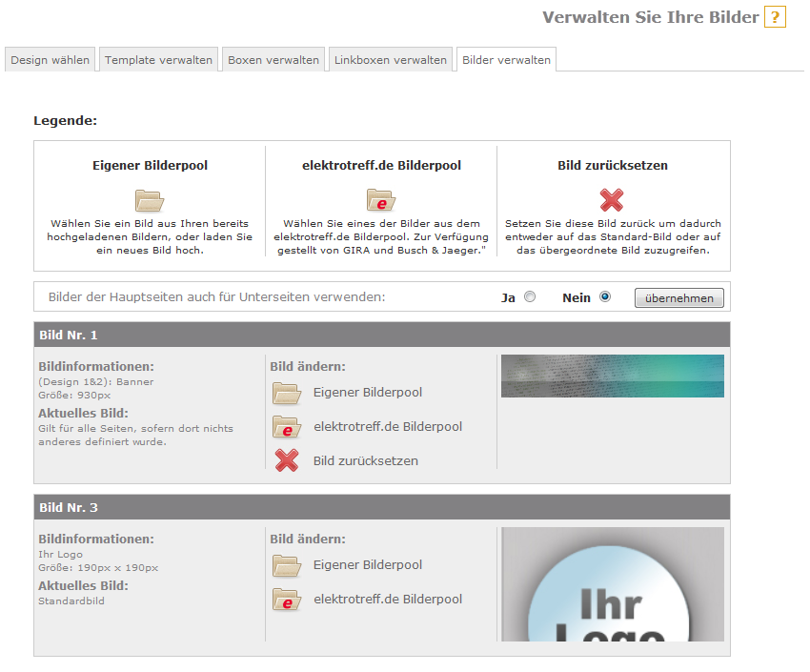Viewport: 810px width, 672px height.
Task: Click the legend's Eigener Bilderpool folder icon
Action: click(150, 200)
